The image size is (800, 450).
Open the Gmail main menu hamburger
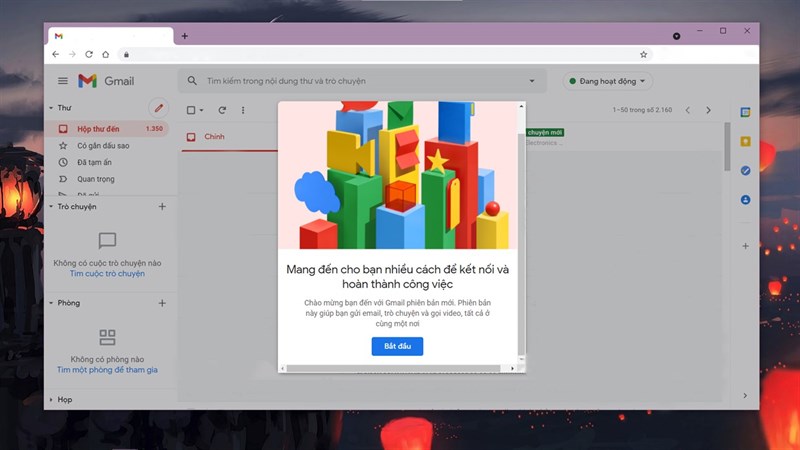pos(63,81)
